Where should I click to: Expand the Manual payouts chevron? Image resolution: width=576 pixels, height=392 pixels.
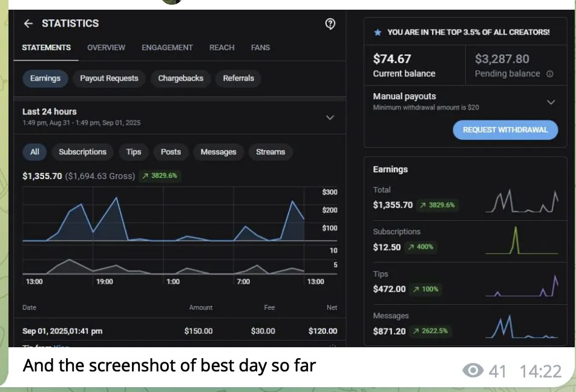551,102
